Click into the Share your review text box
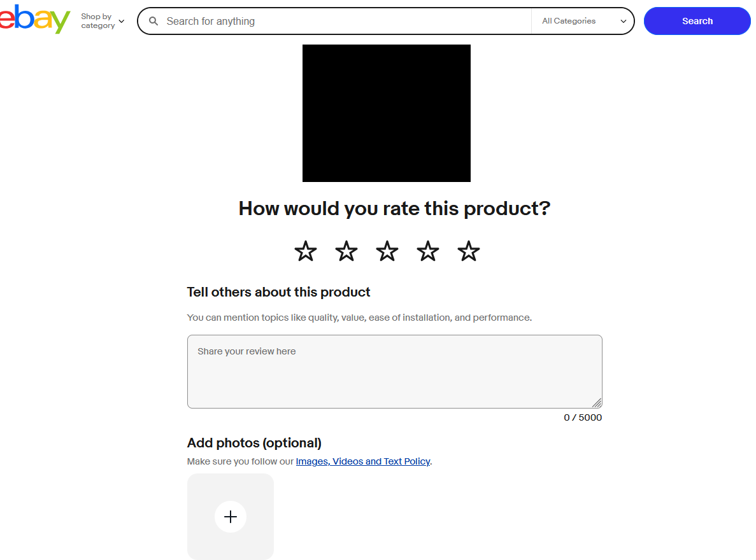 tap(394, 372)
